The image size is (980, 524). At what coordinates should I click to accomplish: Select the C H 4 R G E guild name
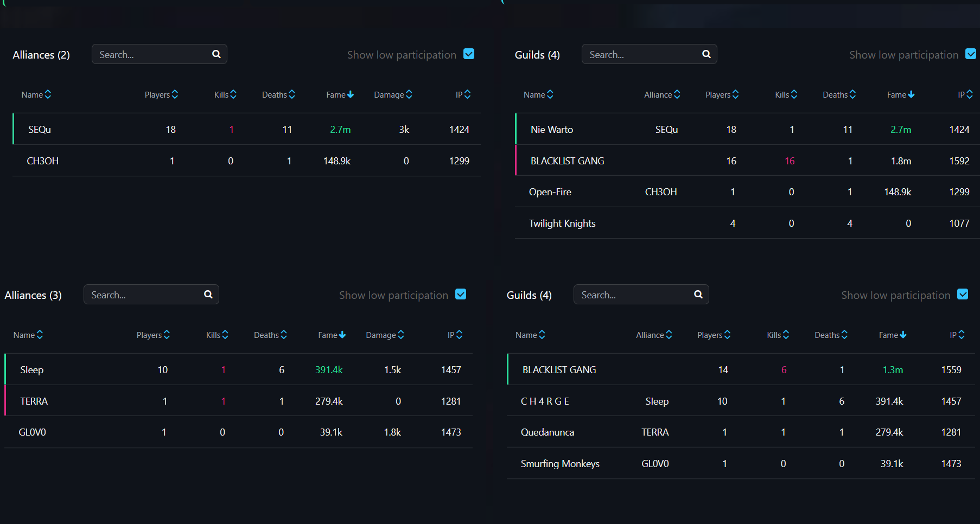(545, 401)
